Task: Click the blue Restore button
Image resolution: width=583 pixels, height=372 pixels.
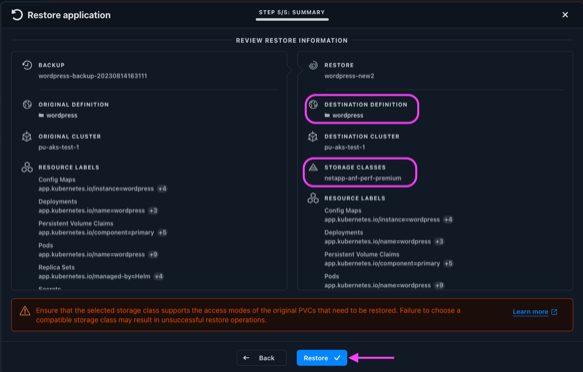Action: (x=322, y=358)
